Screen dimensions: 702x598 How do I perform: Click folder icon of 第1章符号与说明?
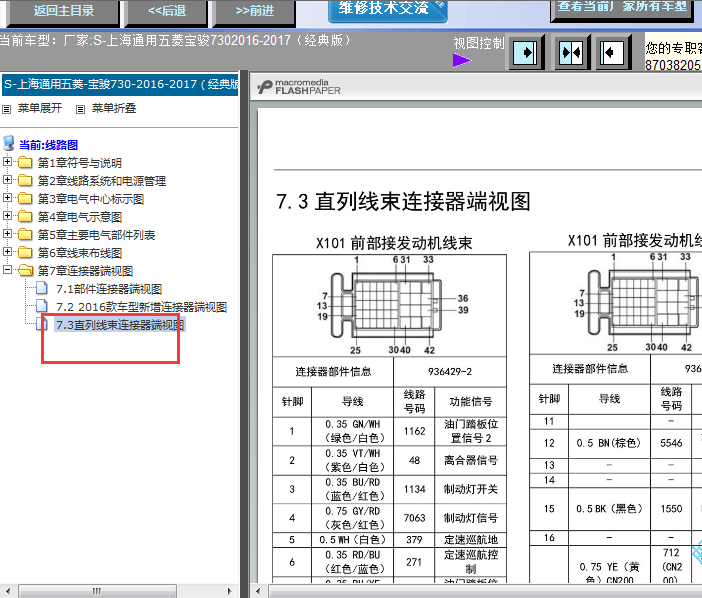[x=25, y=162]
